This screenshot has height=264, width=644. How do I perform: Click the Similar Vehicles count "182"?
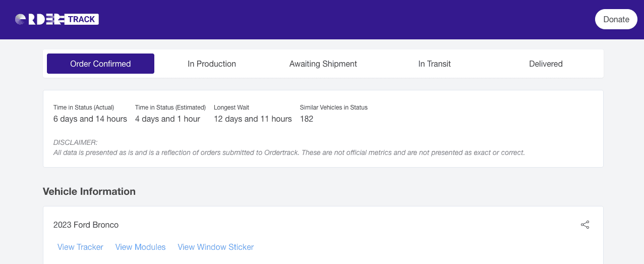pos(307,119)
